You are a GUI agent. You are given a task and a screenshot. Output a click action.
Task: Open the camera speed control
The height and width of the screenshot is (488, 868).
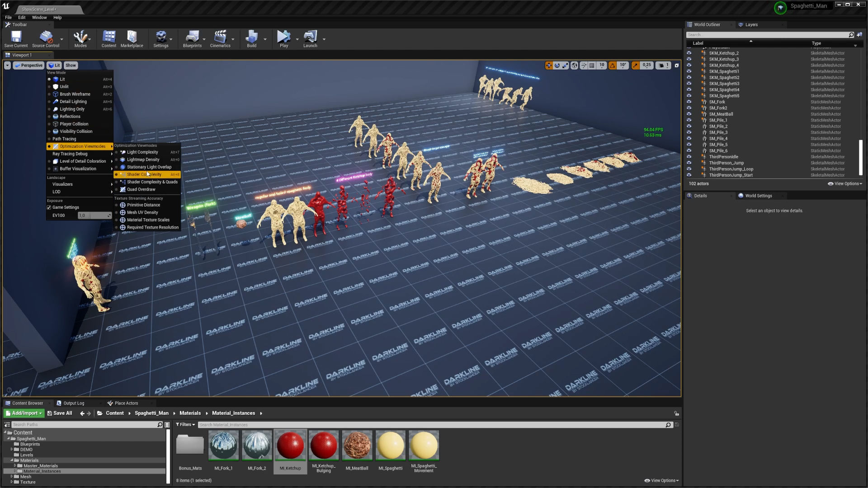(x=663, y=66)
